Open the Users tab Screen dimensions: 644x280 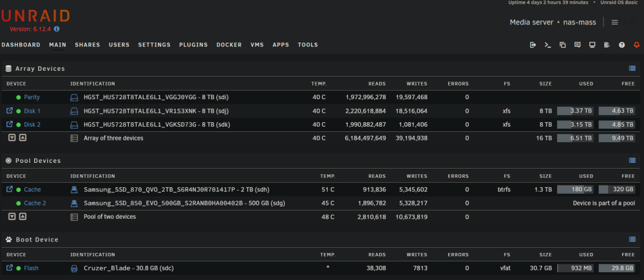coord(119,45)
